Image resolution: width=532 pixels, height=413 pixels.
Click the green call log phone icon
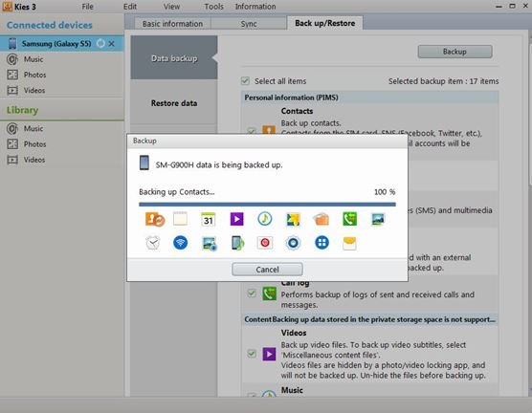[350, 219]
